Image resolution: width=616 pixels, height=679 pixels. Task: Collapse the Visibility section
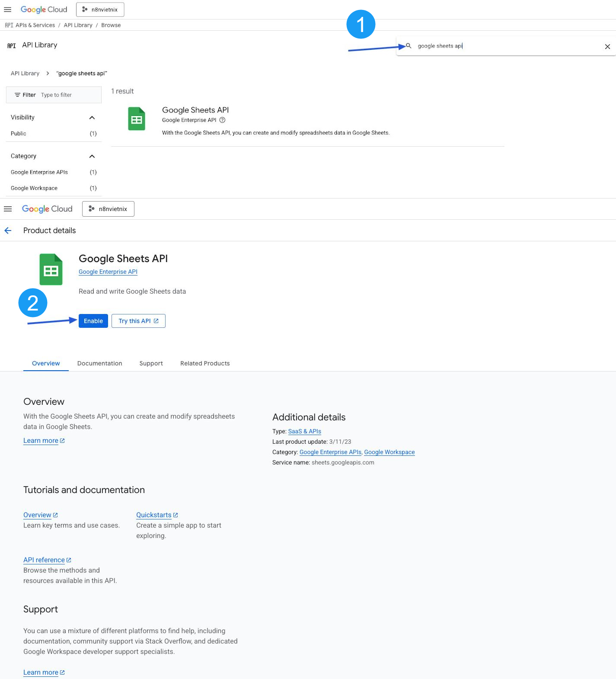point(92,118)
